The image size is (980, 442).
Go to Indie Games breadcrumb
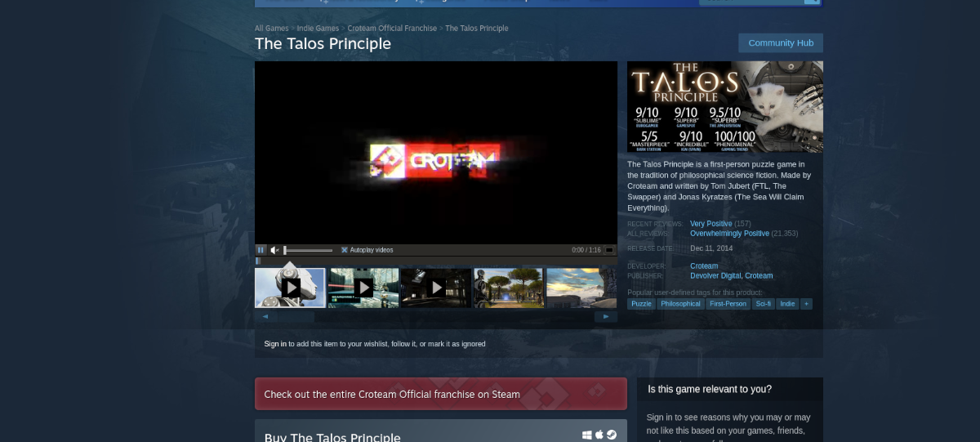(x=318, y=29)
